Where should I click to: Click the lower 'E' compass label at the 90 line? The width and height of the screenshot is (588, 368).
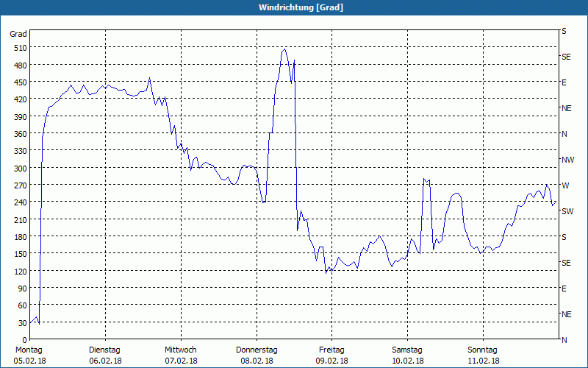(x=564, y=289)
